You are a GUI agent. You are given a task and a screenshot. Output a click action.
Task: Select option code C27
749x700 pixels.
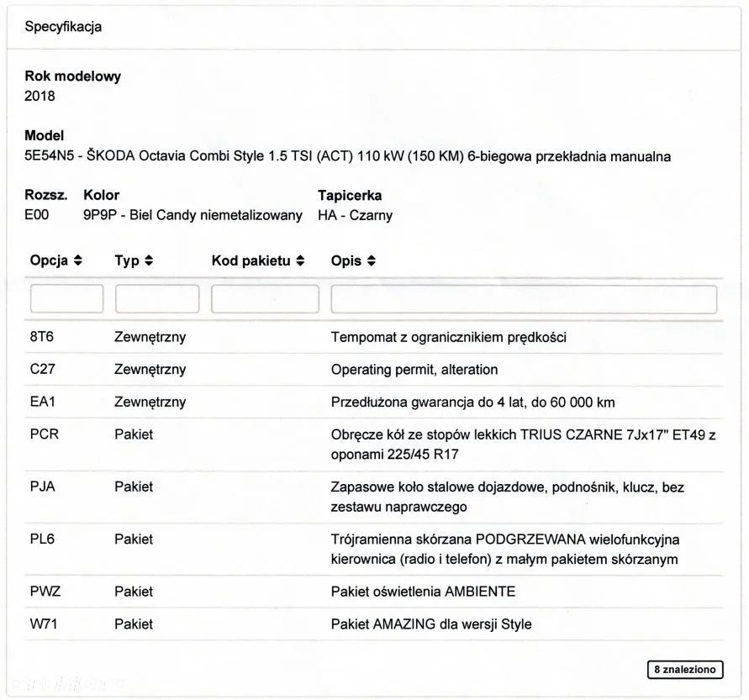[43, 369]
